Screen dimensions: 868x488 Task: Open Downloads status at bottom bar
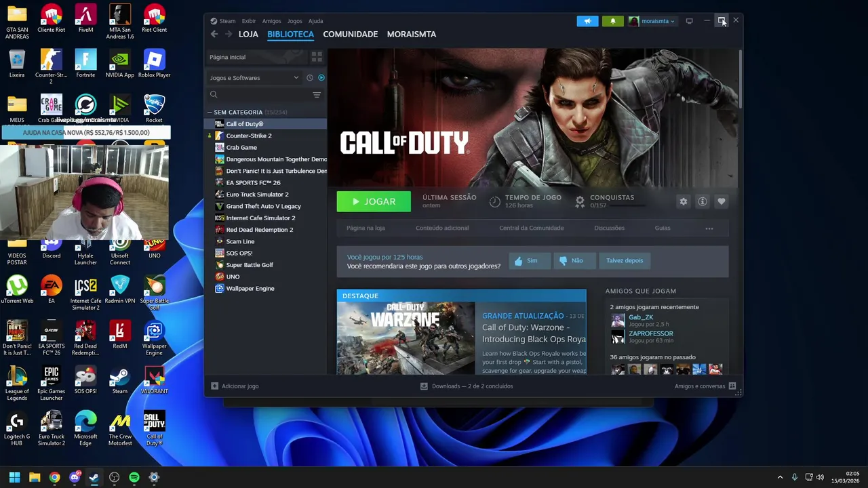click(467, 386)
